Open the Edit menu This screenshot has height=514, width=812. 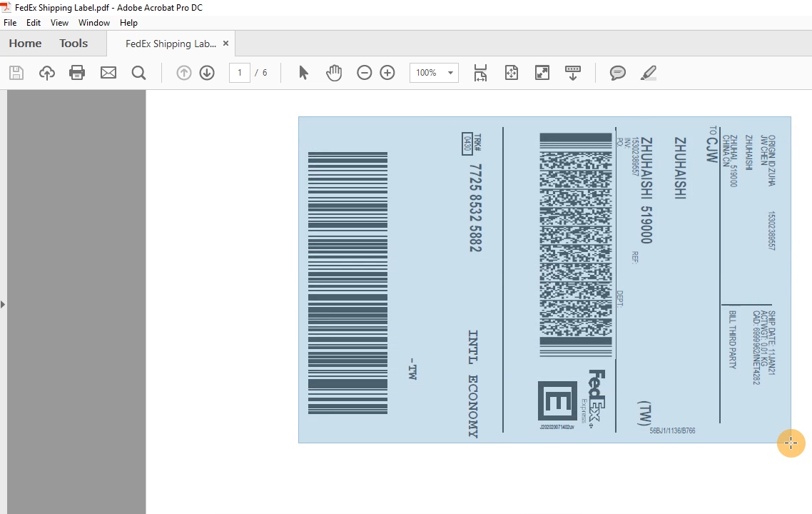[33, 23]
